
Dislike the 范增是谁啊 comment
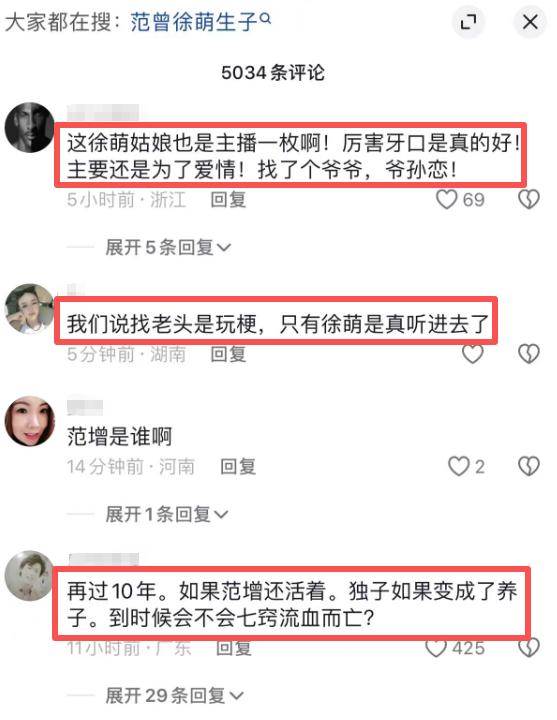[529, 466]
